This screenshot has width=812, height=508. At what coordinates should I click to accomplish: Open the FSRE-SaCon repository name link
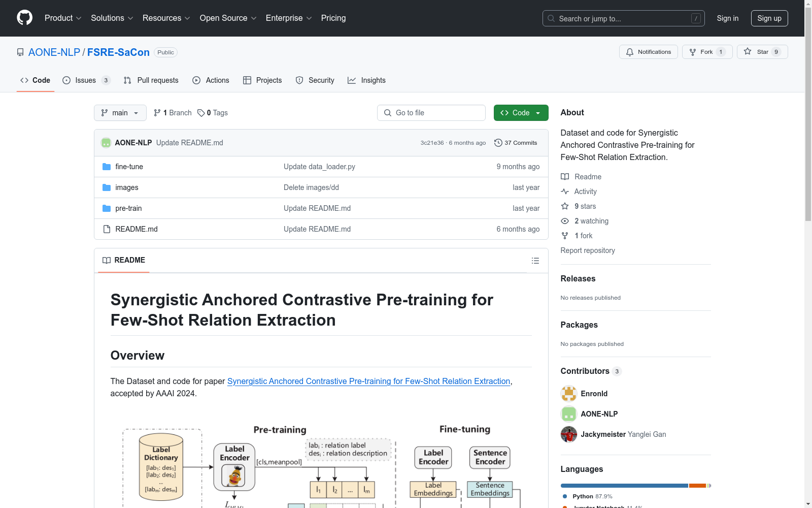point(118,52)
